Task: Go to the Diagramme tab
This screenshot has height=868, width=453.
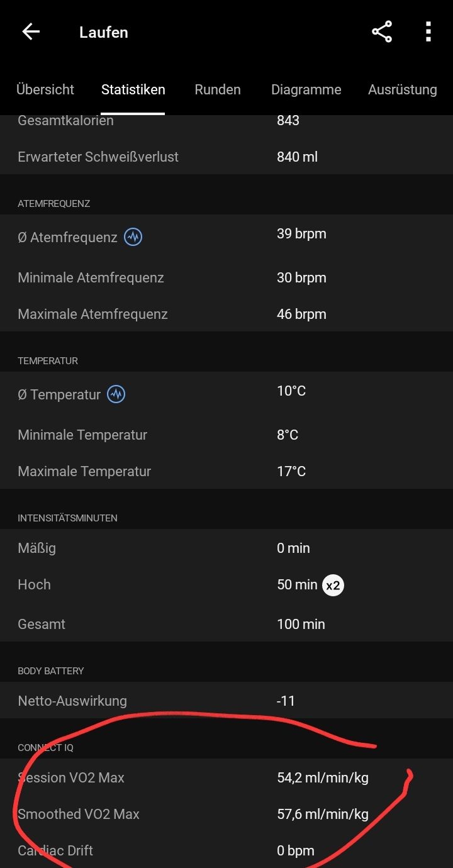Action: [x=306, y=89]
